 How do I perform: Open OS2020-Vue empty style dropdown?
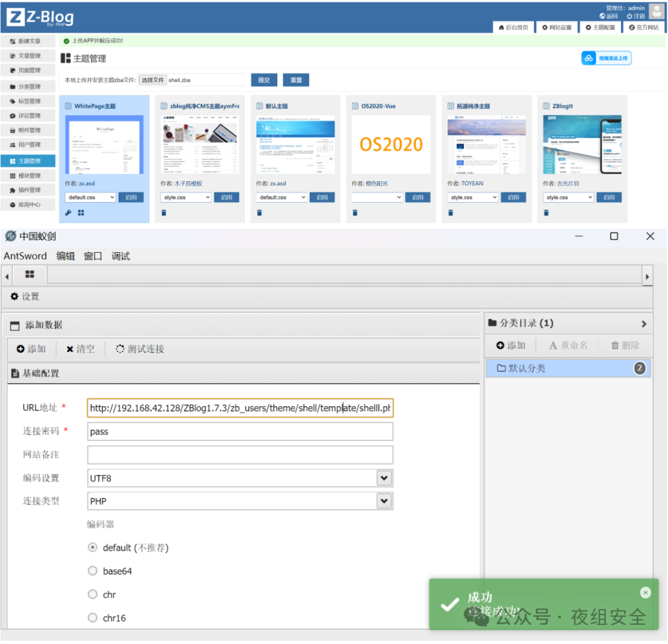tap(377, 198)
